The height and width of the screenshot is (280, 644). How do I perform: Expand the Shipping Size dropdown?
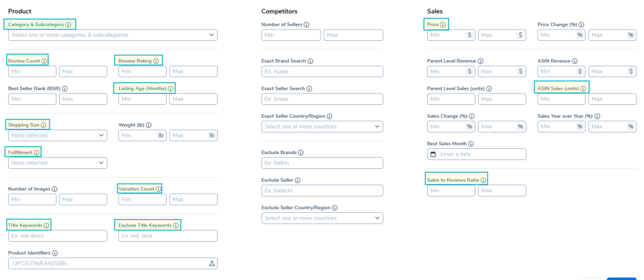(x=57, y=135)
